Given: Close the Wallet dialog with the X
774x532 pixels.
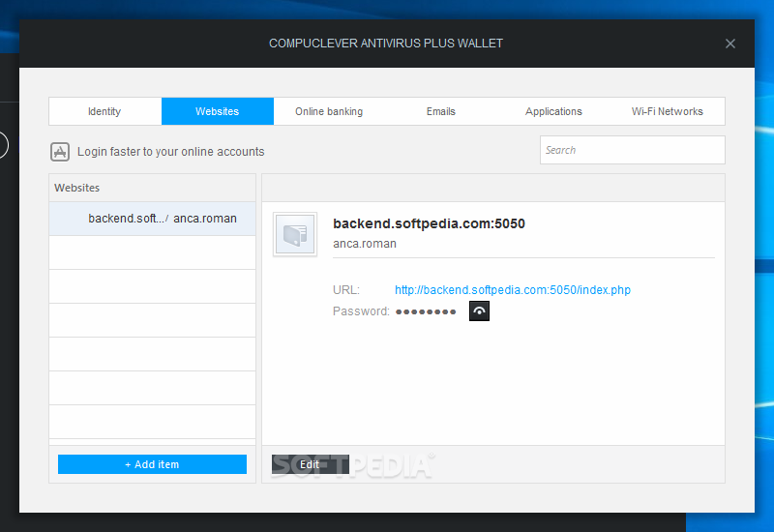Looking at the screenshot, I should click(x=730, y=44).
